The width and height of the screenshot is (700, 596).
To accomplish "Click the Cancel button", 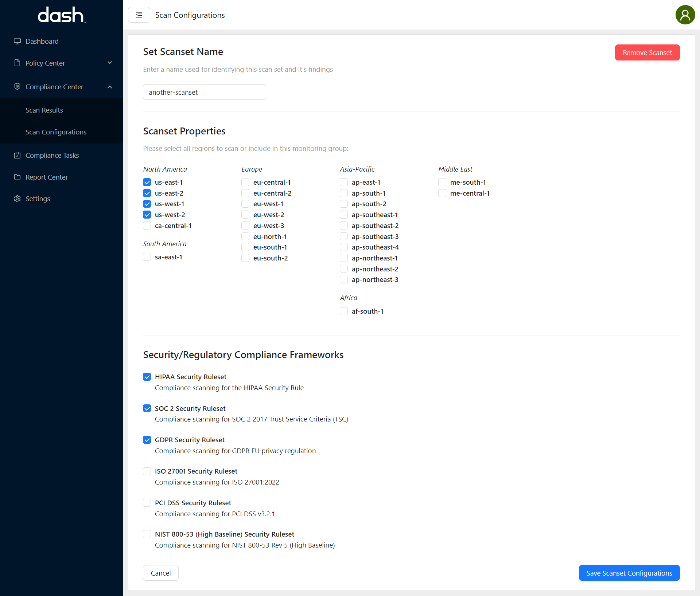I will tap(160, 573).
